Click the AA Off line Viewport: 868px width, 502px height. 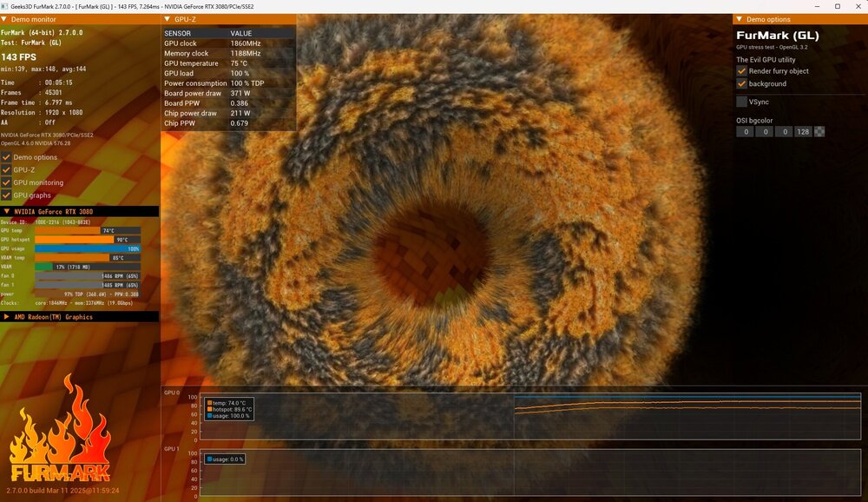tap(29, 122)
